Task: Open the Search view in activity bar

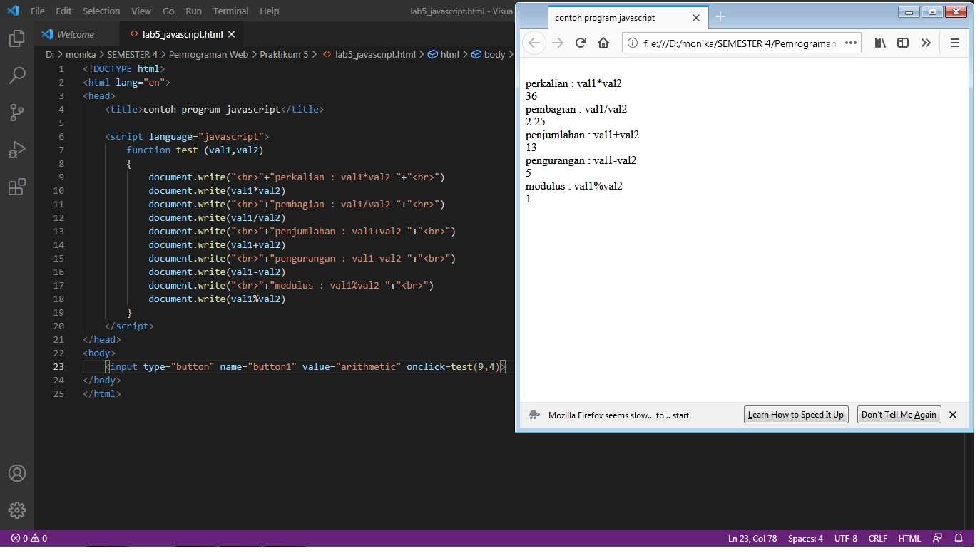Action: (17, 76)
